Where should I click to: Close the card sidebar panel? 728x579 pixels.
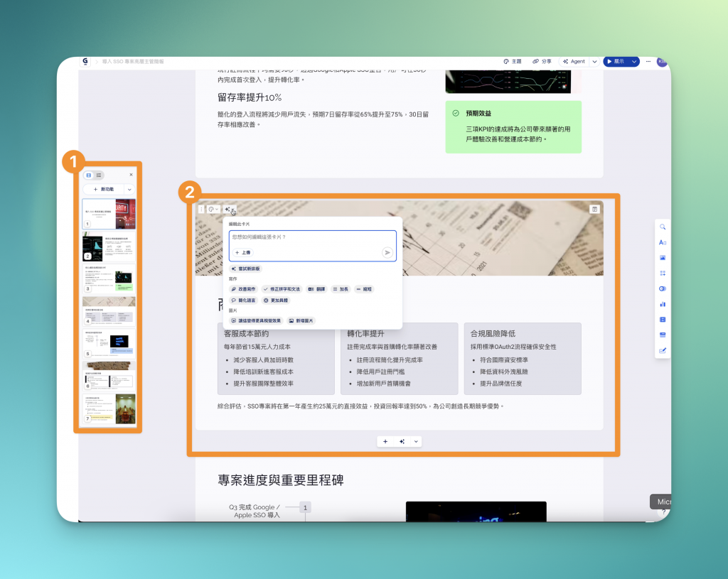[x=131, y=175]
